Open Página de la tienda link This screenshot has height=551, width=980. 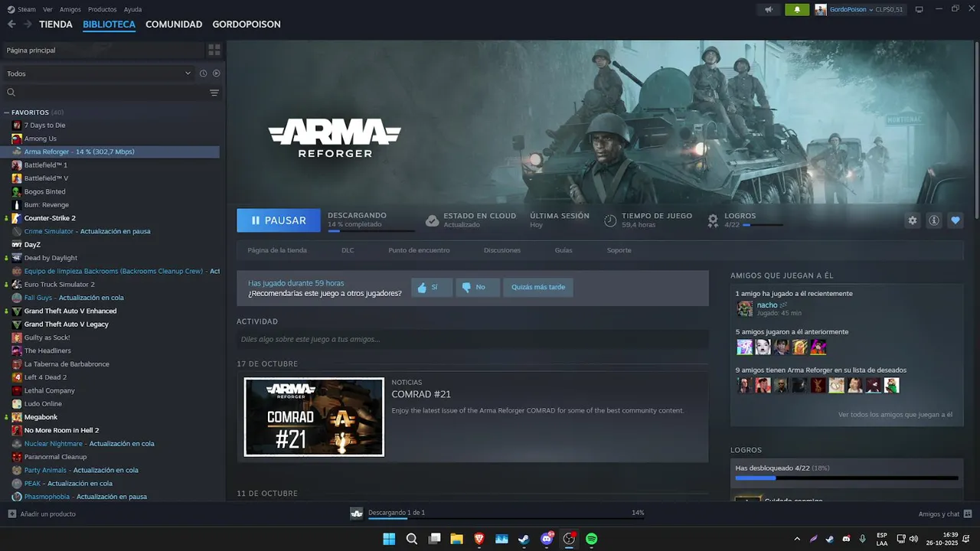(277, 250)
